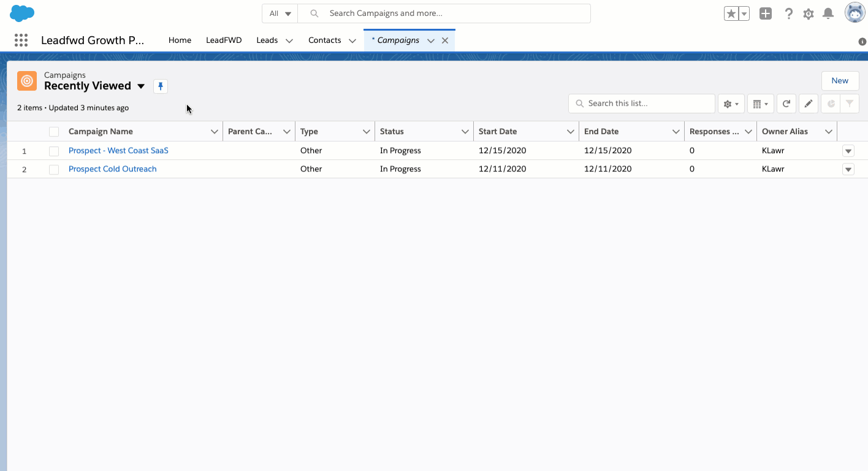Click the Owner Alias KLawr in row 1
Viewport: 868px width, 471px height.
point(773,151)
